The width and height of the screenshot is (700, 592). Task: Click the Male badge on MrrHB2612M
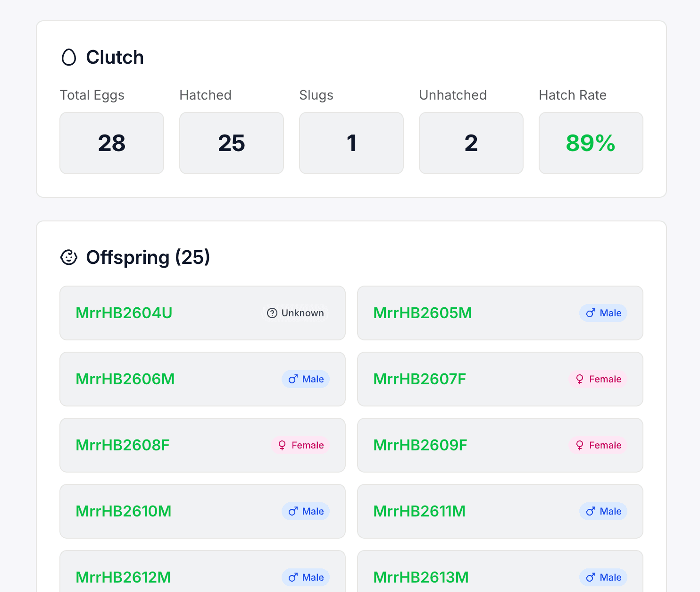pos(306,577)
